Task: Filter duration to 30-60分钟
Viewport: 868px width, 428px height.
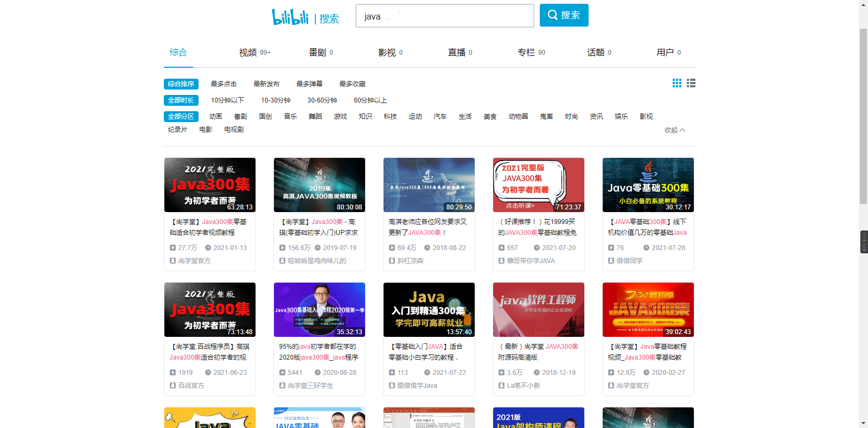Action: click(x=322, y=100)
